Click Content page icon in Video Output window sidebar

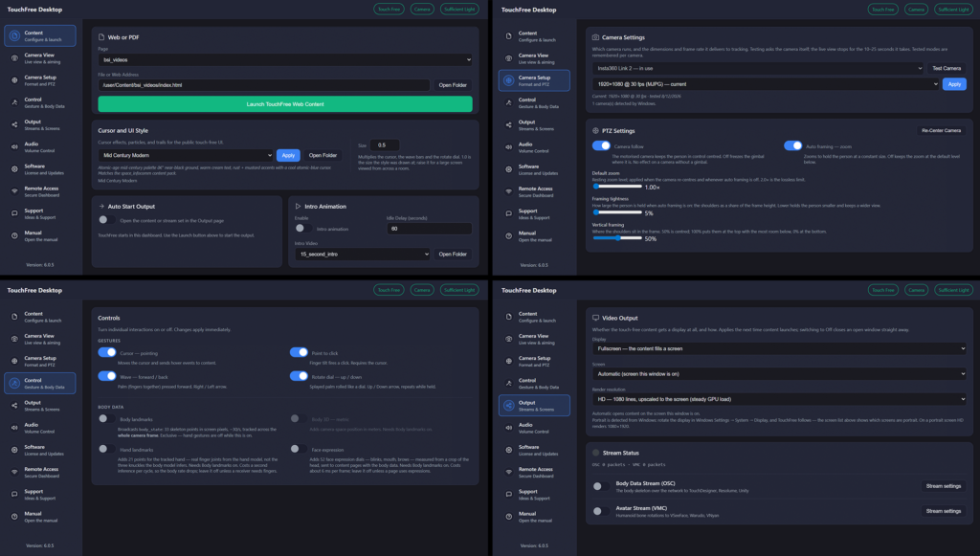click(x=509, y=317)
